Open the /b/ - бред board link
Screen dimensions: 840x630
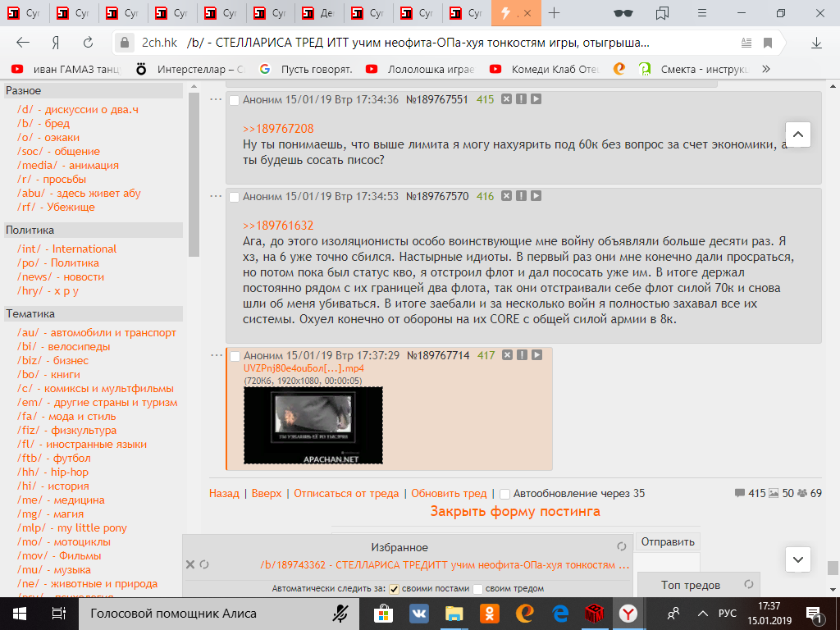43,123
